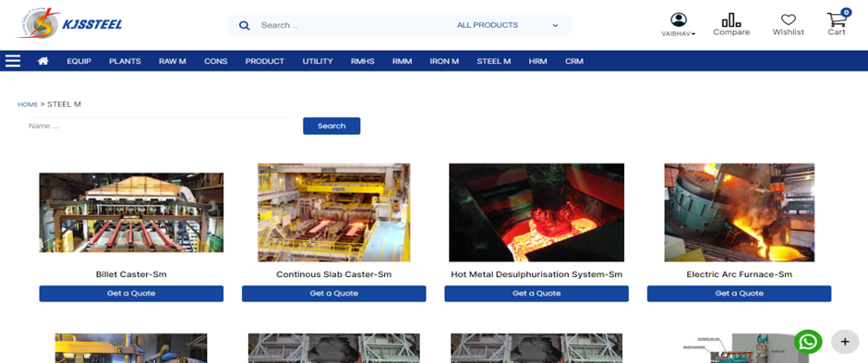This screenshot has height=363, width=868.
Task: Open the hamburger menu icon
Action: (x=13, y=61)
